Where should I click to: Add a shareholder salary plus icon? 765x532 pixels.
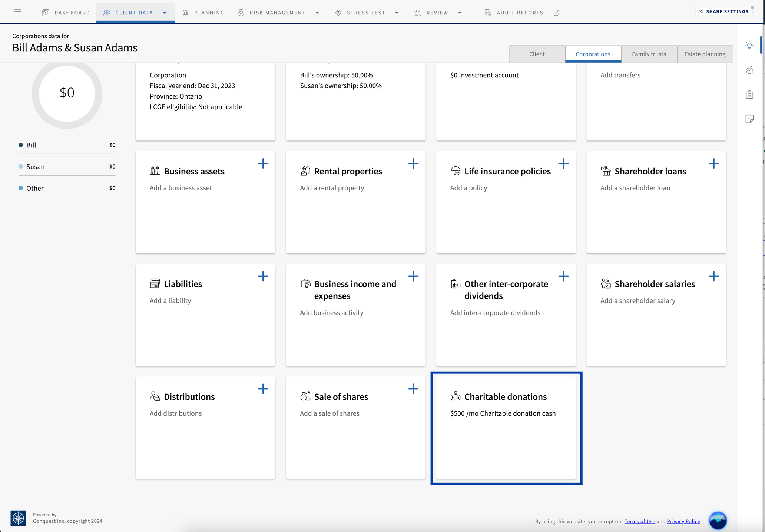[x=713, y=276]
